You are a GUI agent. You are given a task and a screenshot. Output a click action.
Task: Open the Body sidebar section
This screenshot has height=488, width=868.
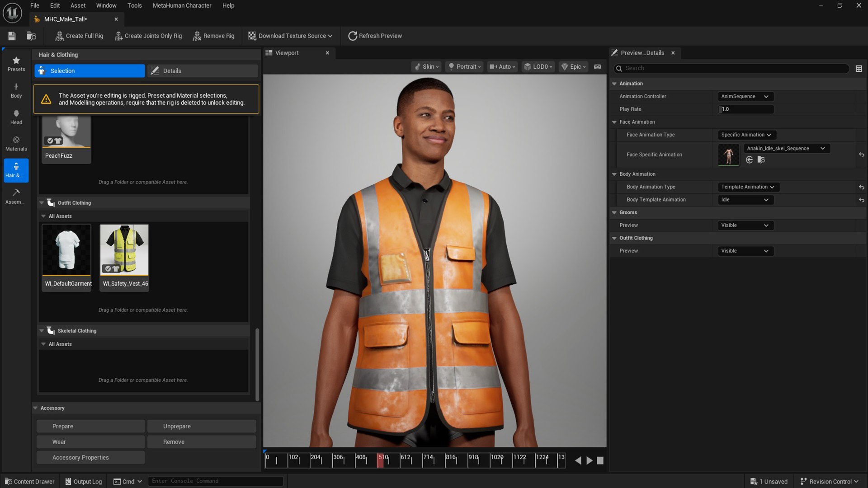pyautogui.click(x=16, y=90)
